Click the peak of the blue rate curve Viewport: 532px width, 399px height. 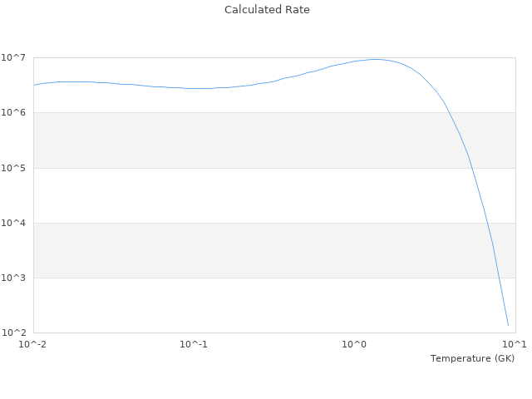(376, 59)
